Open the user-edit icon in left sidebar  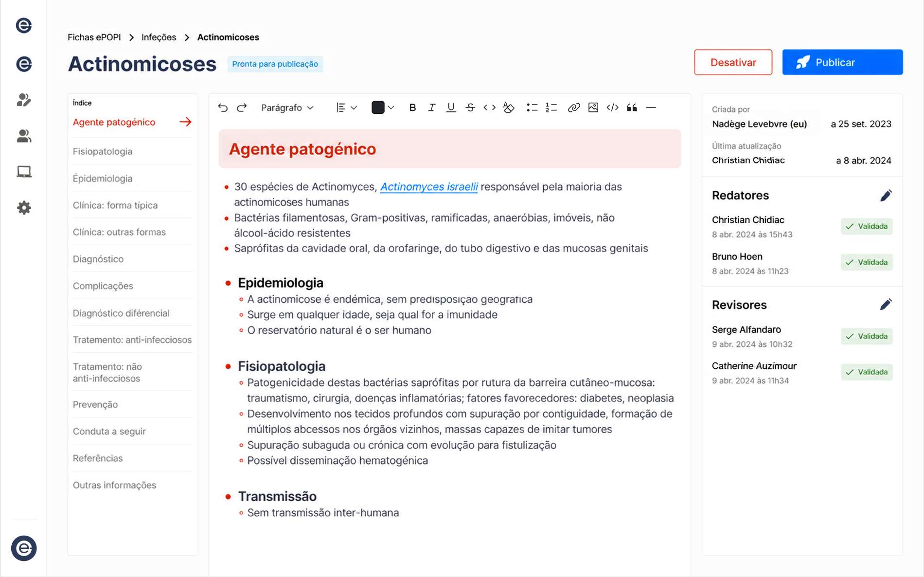pos(24,100)
